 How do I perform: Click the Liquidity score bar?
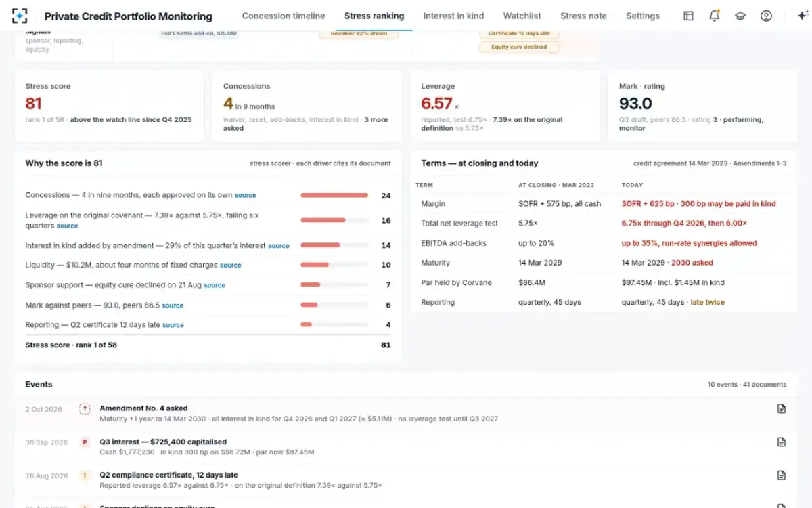pos(334,265)
